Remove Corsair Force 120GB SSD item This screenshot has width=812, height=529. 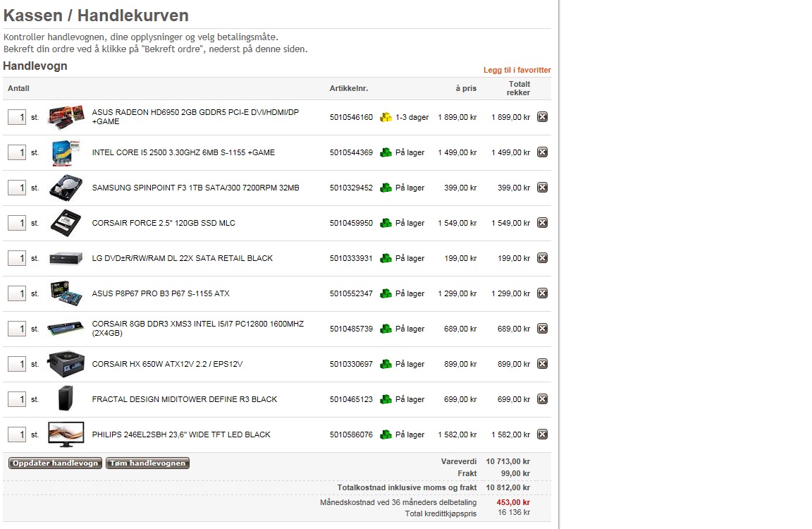[542, 223]
